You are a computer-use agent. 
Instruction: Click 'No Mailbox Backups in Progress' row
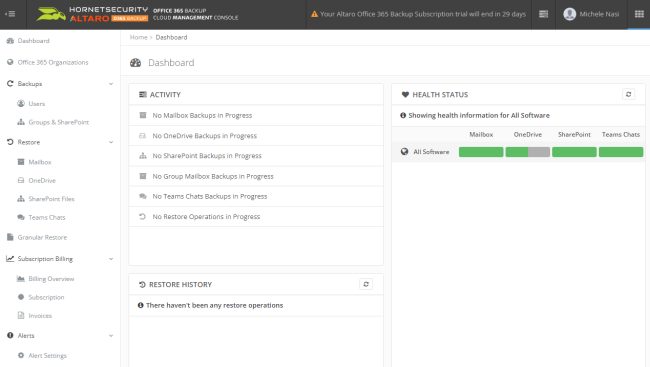point(256,115)
